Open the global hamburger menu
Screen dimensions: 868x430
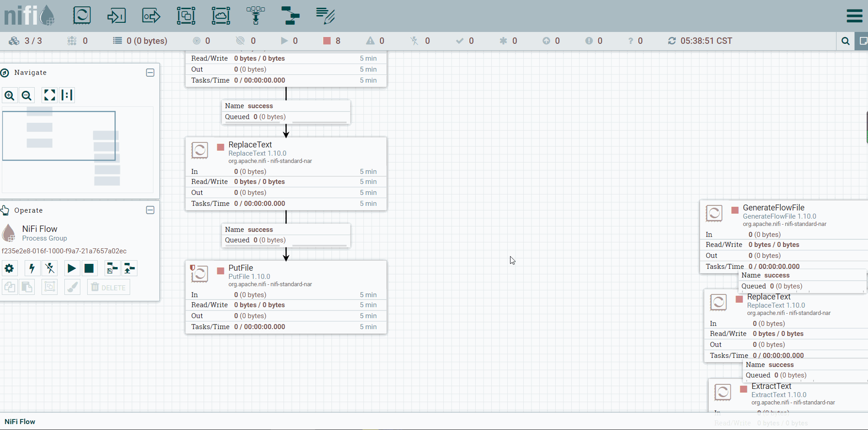pyautogui.click(x=854, y=16)
